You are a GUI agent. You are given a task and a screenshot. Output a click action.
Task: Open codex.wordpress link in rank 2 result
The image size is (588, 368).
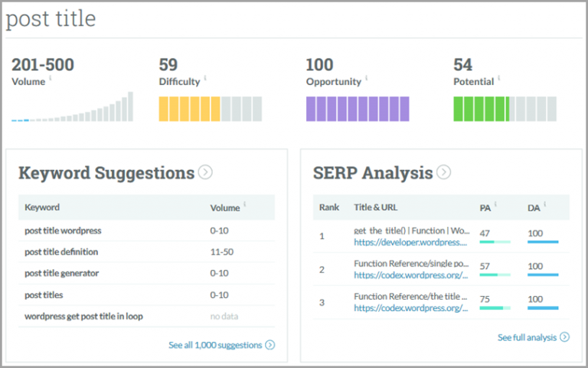click(410, 275)
